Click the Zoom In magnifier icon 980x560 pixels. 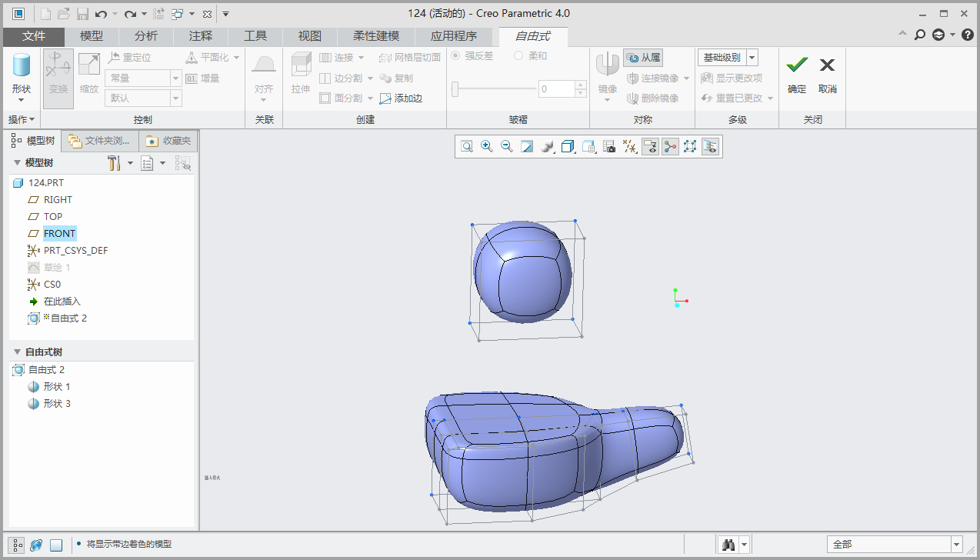[x=487, y=146]
